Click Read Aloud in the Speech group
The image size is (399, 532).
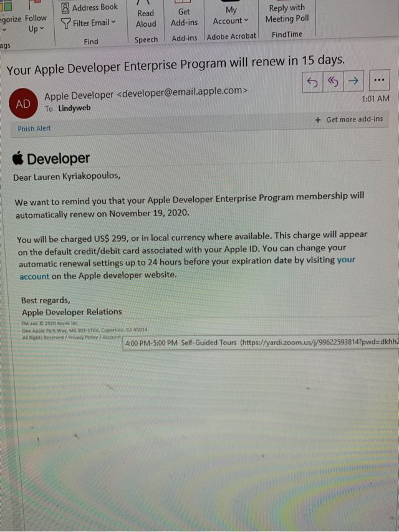(146, 18)
